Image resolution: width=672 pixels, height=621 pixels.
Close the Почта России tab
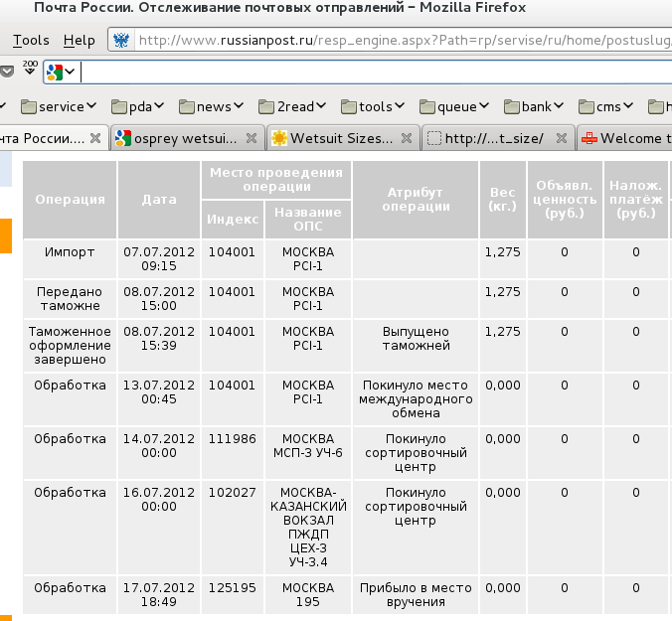95,138
